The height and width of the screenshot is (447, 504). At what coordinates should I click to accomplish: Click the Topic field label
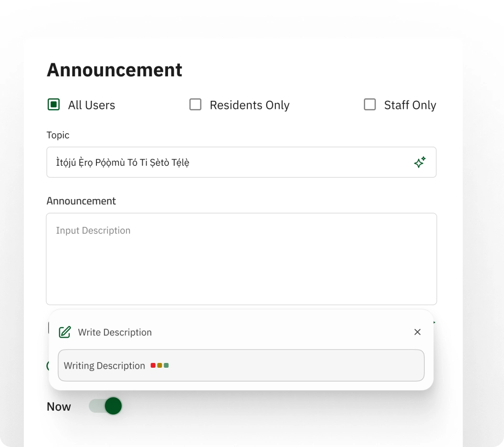click(x=58, y=135)
